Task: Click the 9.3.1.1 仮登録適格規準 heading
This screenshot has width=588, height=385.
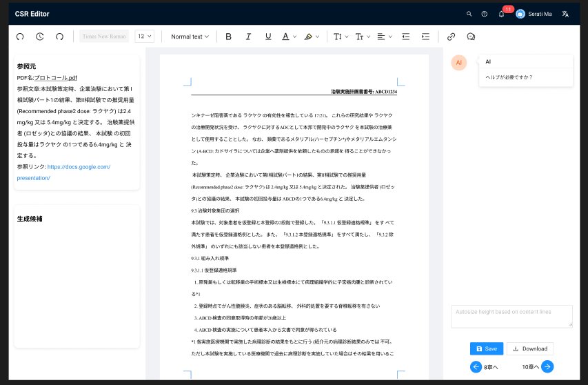Action: tap(214, 270)
